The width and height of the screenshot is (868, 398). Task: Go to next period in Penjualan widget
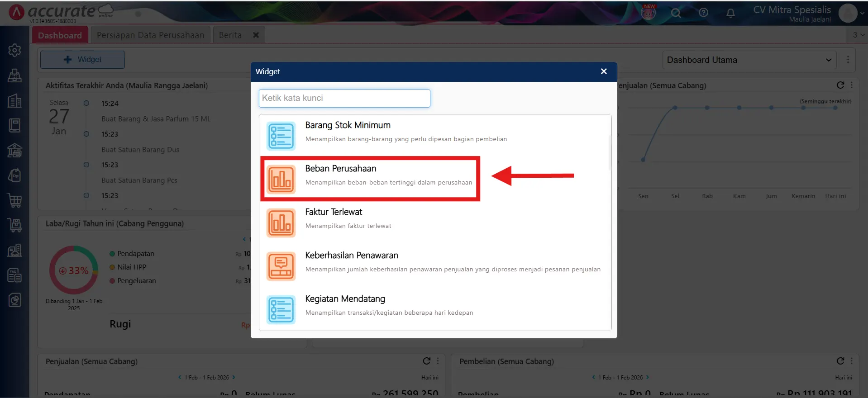coord(234,377)
